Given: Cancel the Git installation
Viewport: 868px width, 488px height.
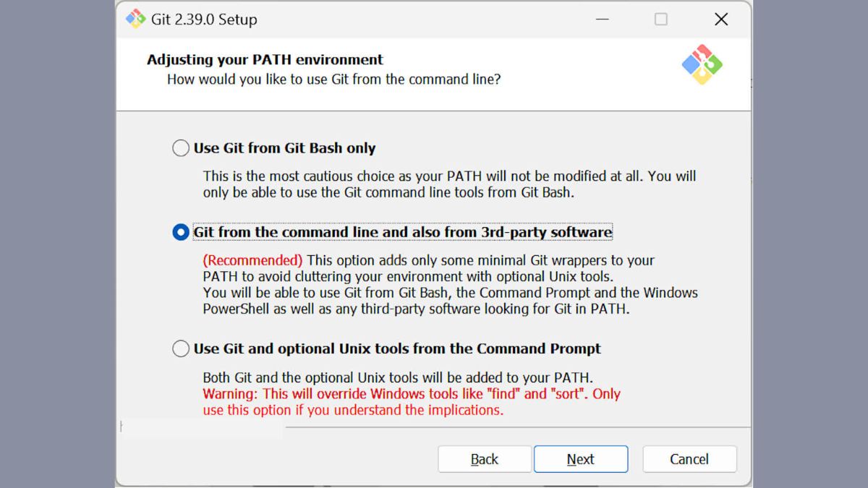Looking at the screenshot, I should point(689,459).
